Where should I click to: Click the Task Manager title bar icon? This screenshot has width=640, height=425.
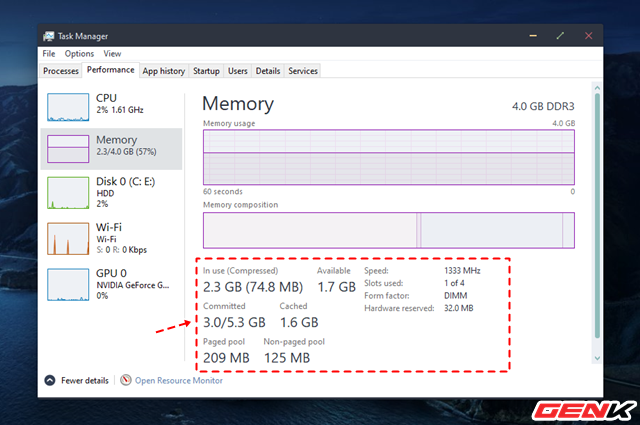[x=52, y=35]
